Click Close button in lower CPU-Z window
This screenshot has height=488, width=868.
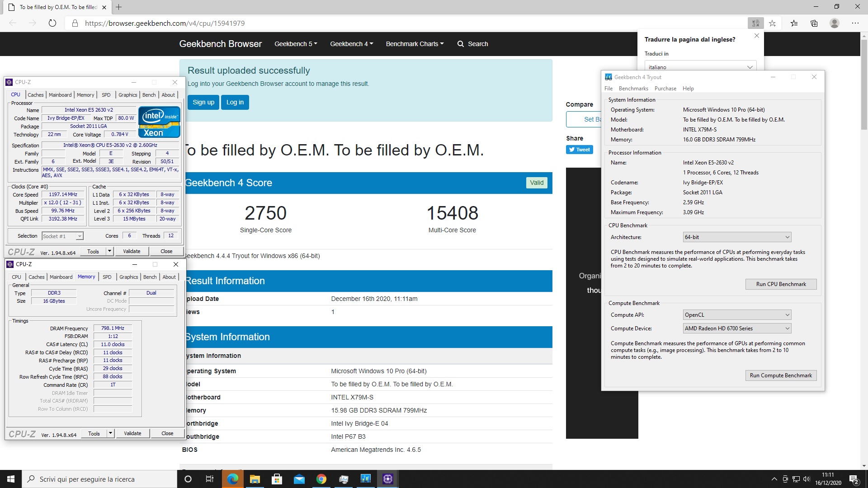point(167,433)
